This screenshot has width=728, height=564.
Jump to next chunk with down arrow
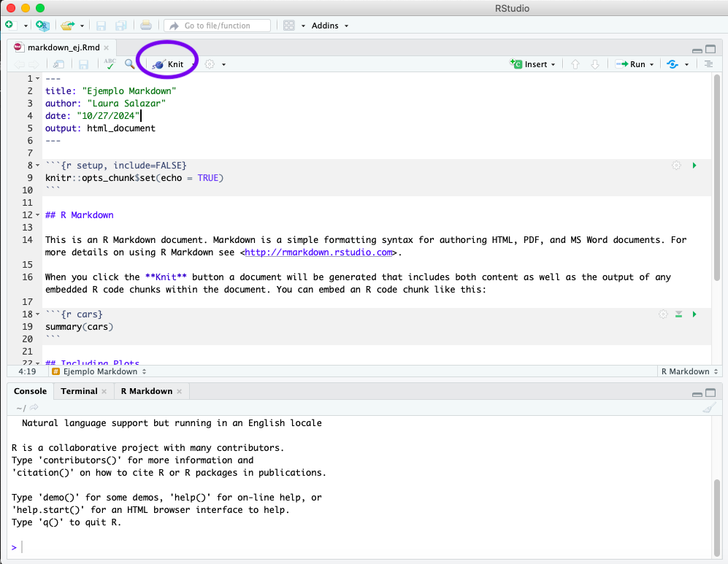594,63
